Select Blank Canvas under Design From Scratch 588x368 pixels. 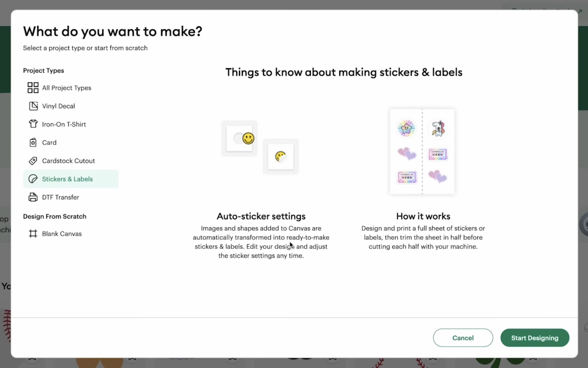[x=62, y=233]
